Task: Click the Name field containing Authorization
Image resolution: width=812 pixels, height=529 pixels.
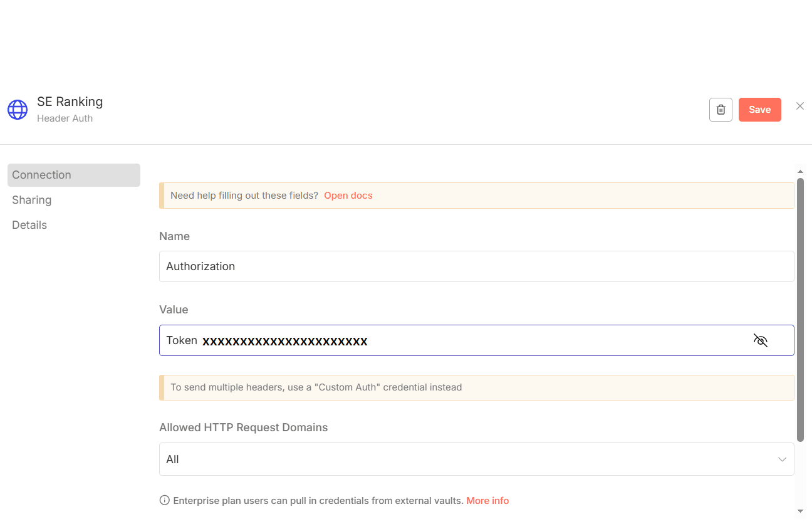Action: [x=476, y=266]
